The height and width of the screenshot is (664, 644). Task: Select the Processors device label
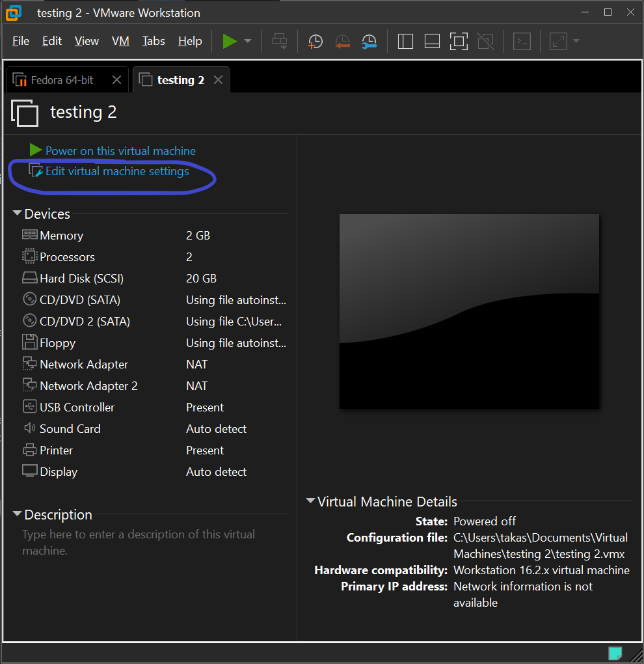click(x=67, y=257)
